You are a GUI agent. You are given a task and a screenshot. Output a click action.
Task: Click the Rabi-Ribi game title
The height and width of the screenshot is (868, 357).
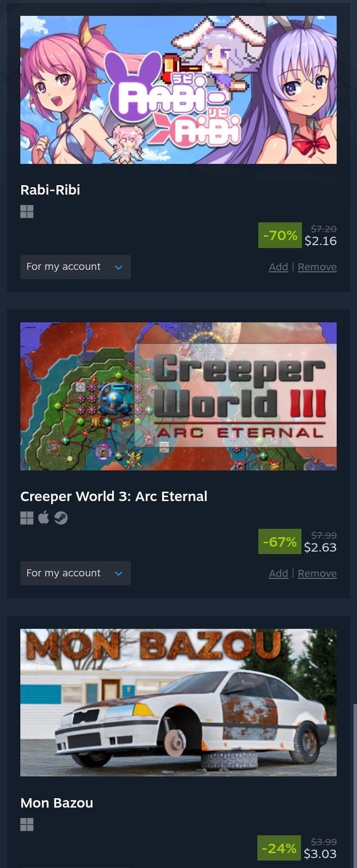50,190
